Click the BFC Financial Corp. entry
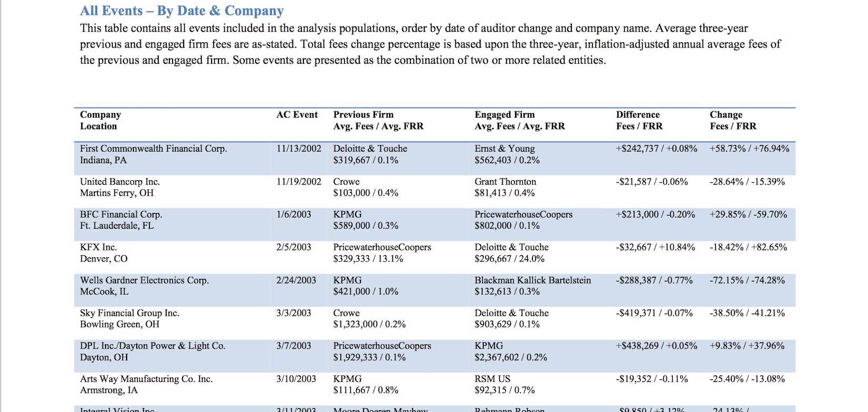This screenshot has height=412, width=868. pyautogui.click(x=121, y=214)
